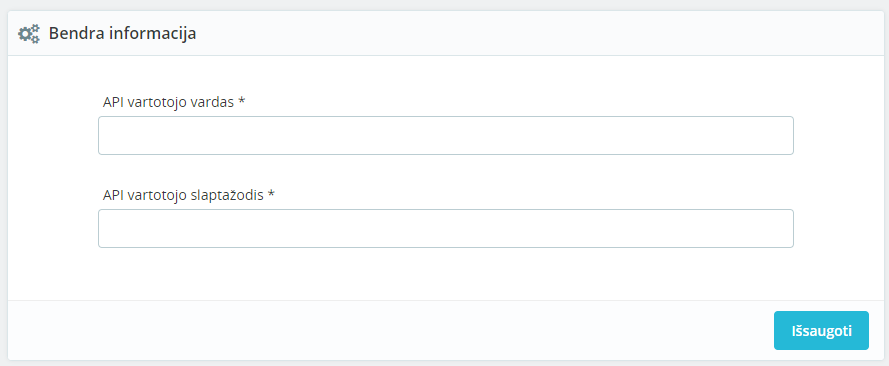Click the blue save button in footer

pos(821,330)
